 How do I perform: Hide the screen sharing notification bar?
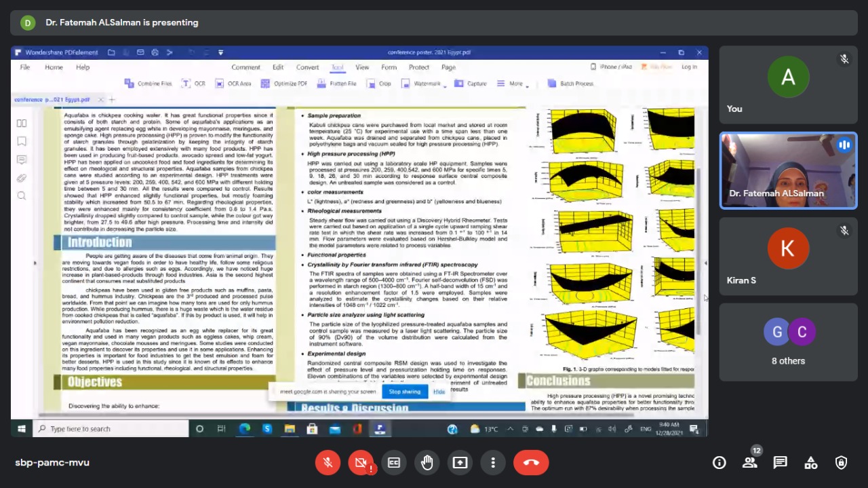pyautogui.click(x=439, y=392)
